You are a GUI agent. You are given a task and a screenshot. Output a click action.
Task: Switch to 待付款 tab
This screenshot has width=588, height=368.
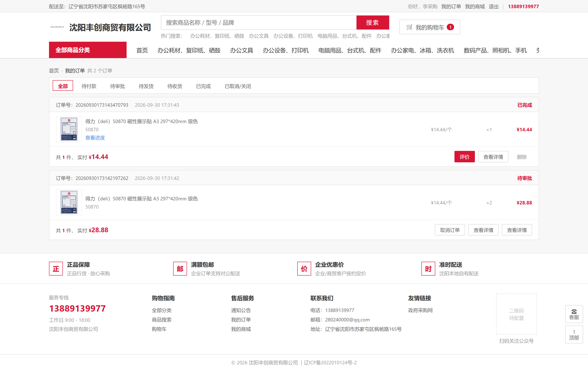pos(89,86)
